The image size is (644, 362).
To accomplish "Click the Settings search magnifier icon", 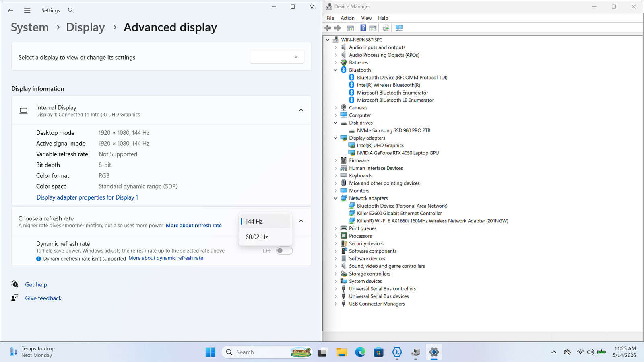I will (71, 10).
